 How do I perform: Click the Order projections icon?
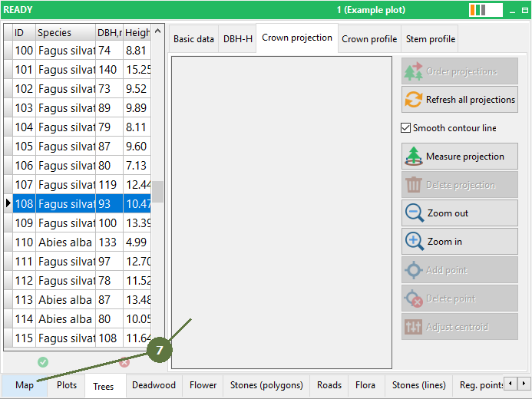[x=414, y=71]
